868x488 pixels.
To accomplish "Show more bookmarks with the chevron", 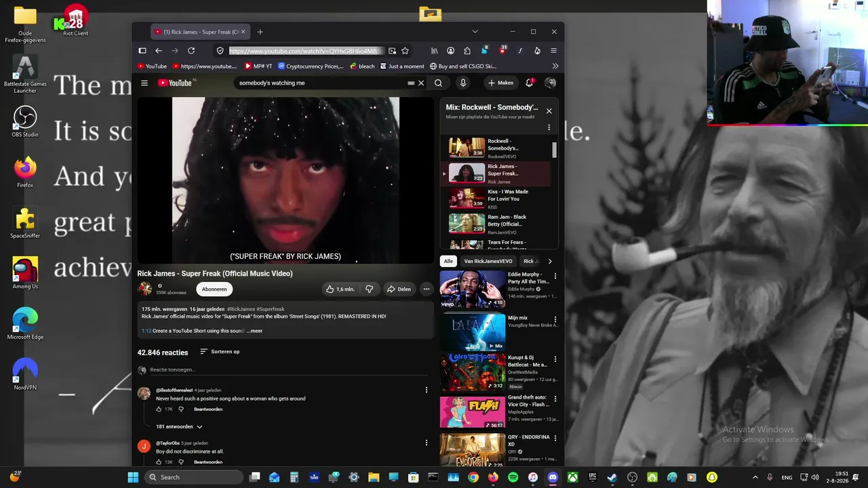I will 555,66.
